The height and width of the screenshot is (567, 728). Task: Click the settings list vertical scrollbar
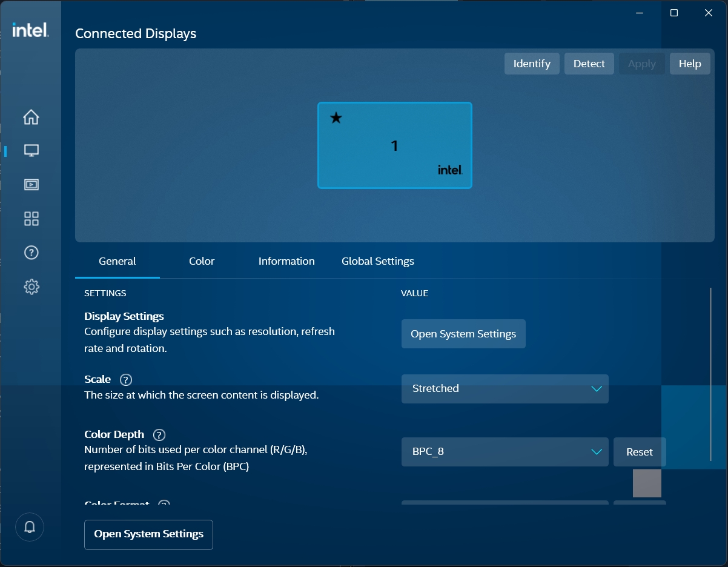pyautogui.click(x=711, y=374)
